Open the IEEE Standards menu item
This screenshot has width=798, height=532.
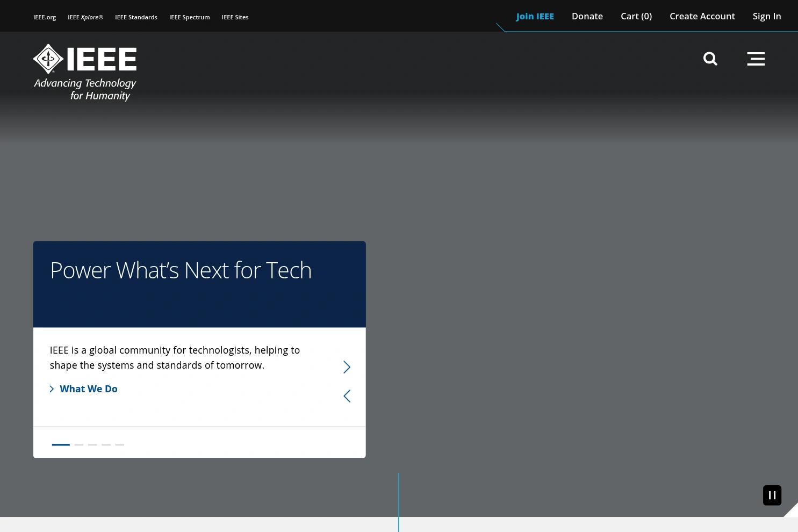[x=136, y=17]
